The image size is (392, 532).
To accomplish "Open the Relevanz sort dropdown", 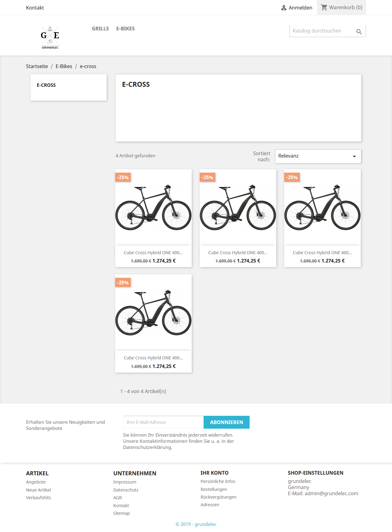I will tap(318, 156).
